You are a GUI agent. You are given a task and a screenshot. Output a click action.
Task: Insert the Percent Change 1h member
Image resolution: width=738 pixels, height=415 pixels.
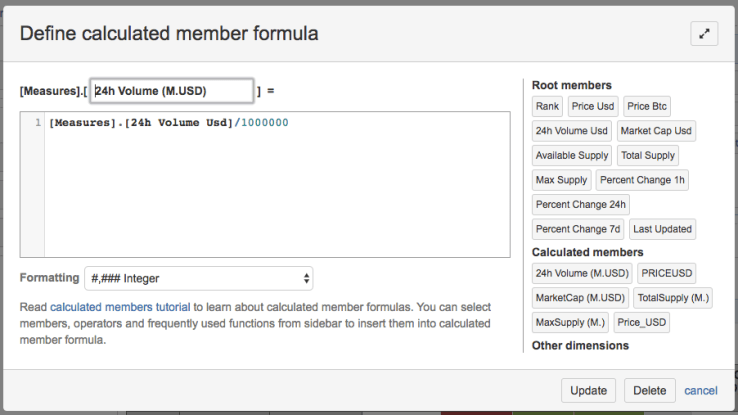click(x=642, y=180)
